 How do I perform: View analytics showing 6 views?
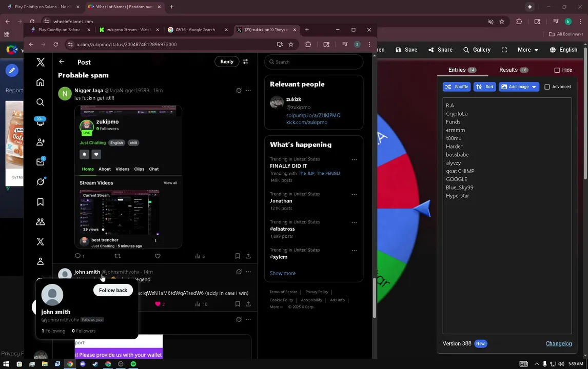click(x=200, y=256)
